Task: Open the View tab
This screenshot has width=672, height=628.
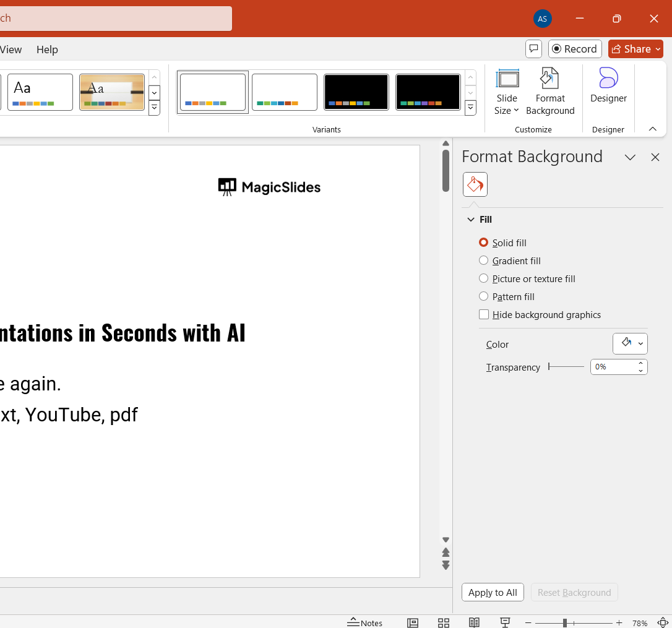Action: [x=11, y=49]
